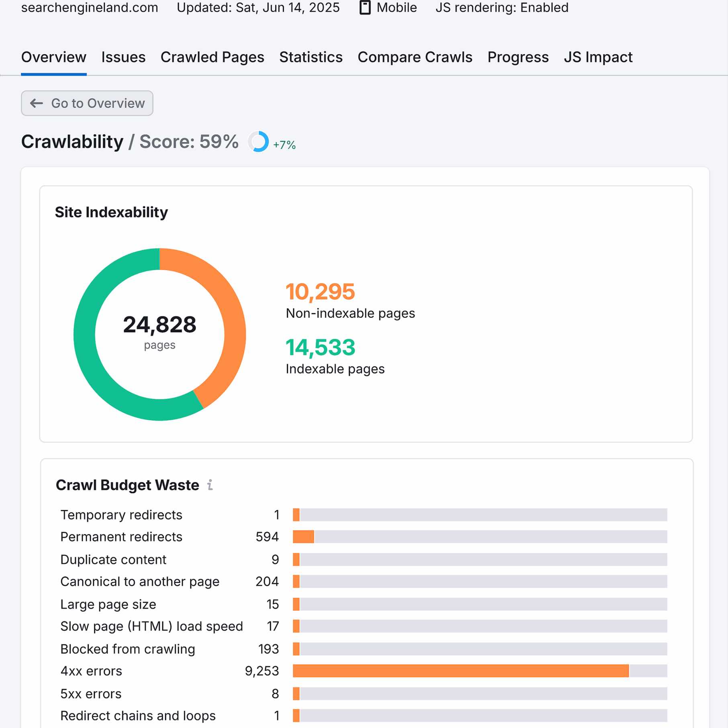Click the Mobile device icon
Viewport: 728px width, 728px height.
tap(365, 8)
